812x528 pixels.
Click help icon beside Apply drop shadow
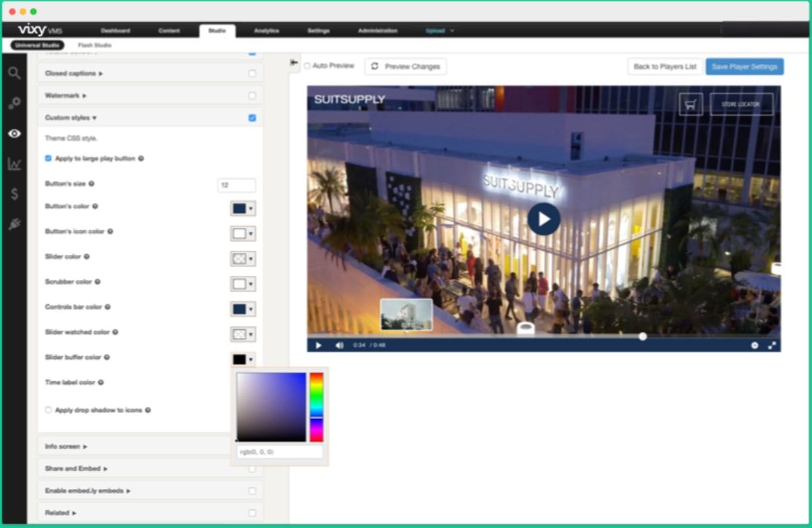pos(148,410)
